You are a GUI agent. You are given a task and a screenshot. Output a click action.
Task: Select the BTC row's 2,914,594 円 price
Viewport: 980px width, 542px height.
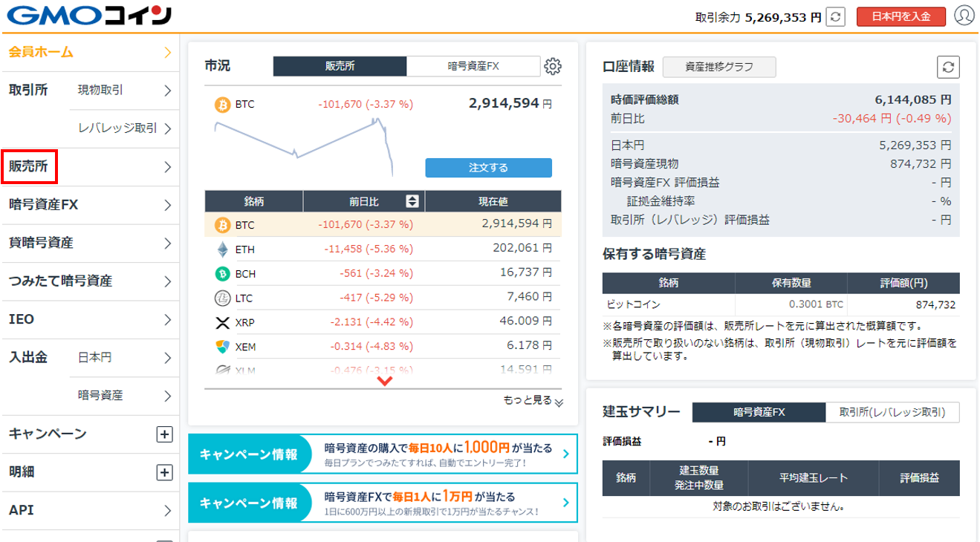click(516, 223)
